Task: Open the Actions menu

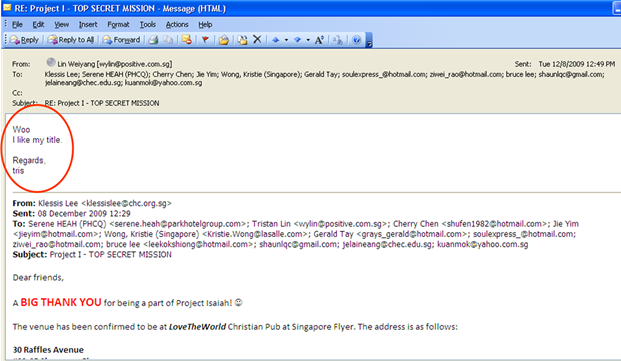Action: pyautogui.click(x=177, y=25)
